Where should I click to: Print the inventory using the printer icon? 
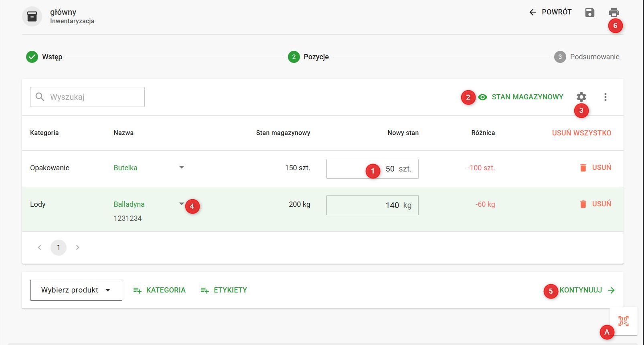614,12
